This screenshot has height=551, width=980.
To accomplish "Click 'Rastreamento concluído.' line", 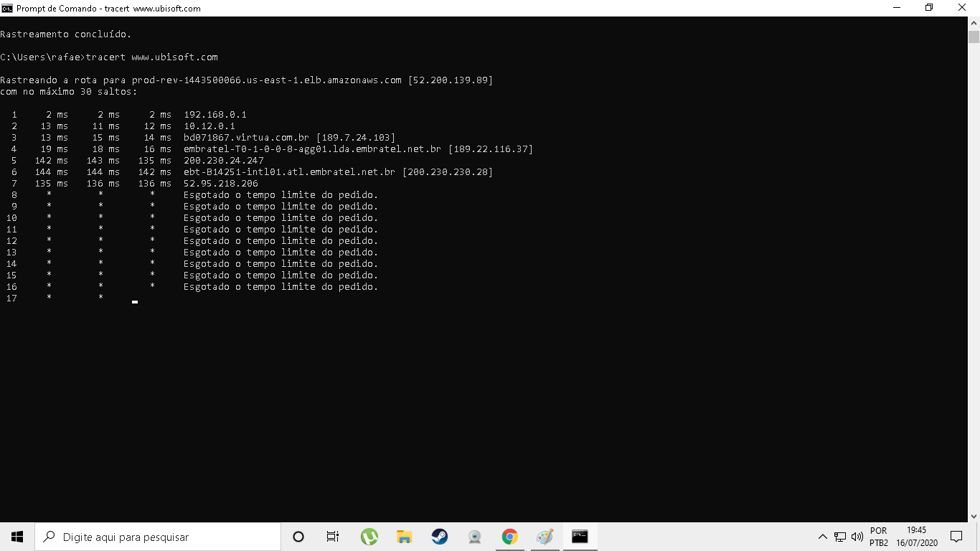I will pos(66,34).
